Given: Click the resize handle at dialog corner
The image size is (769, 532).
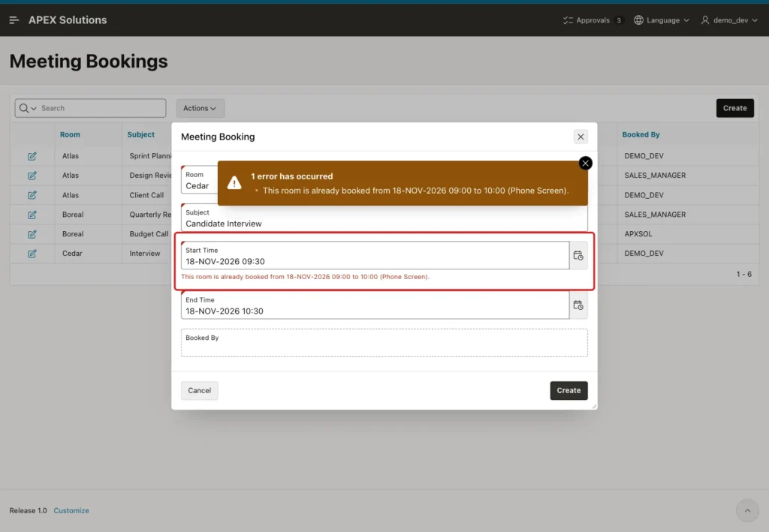Looking at the screenshot, I should pos(594,406).
